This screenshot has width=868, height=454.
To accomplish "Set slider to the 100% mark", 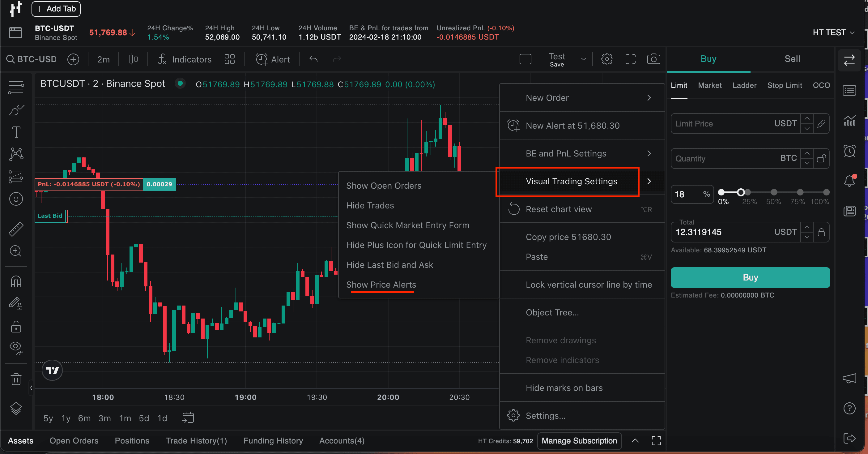I will point(826,192).
